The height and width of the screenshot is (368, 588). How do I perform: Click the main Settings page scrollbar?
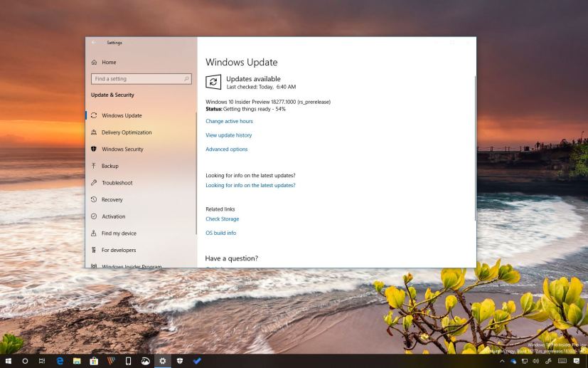point(475,148)
